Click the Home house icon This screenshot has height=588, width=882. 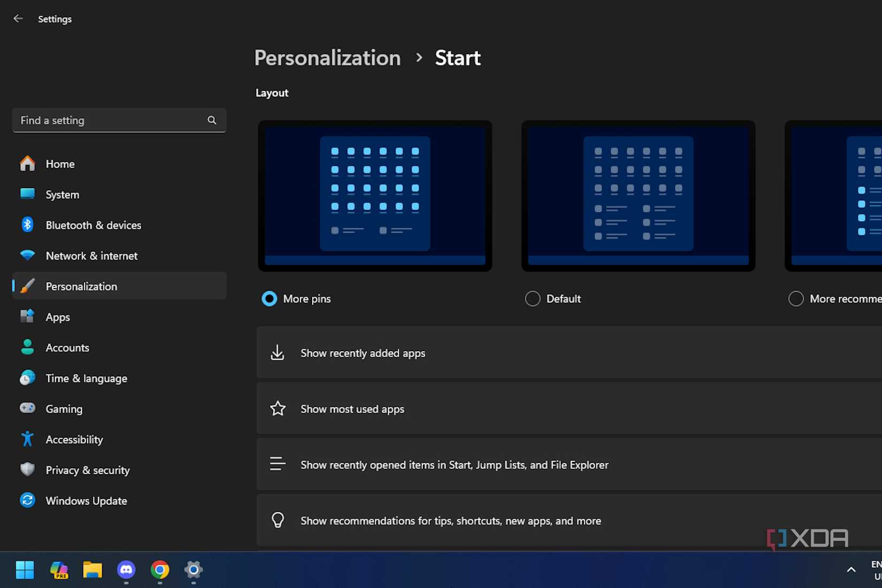(x=27, y=164)
